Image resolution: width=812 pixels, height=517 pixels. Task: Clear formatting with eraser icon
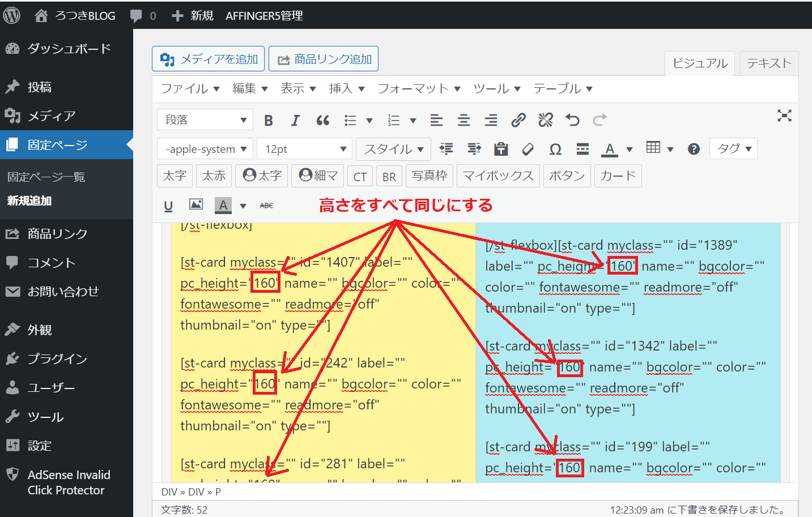(x=528, y=149)
